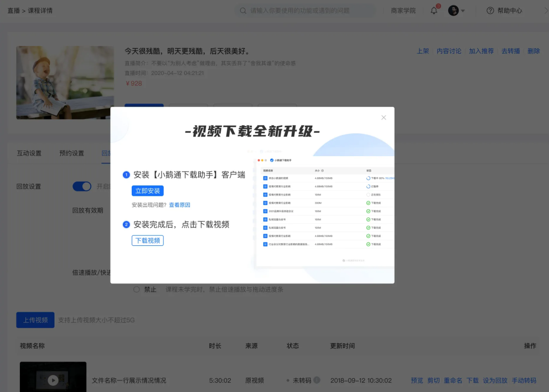Image resolution: width=549 pixels, height=392 pixels.
Task: Click the 下载视频 button in dialog
Action: coord(147,240)
